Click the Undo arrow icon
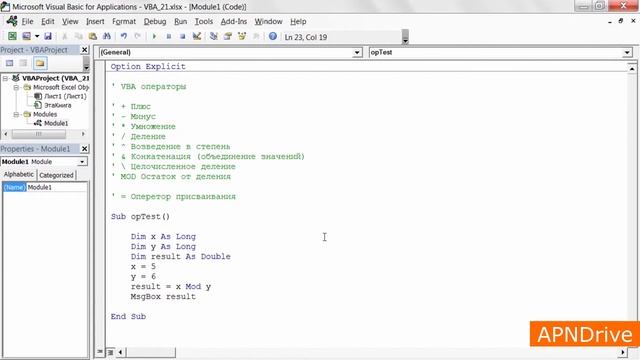The height and width of the screenshot is (360, 640). pyautogui.click(x=124, y=36)
